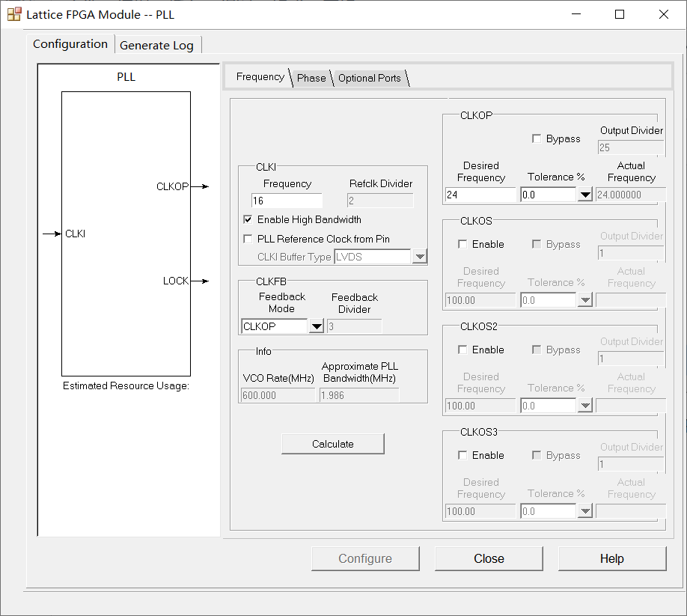Enable the CLKOS3 output
This screenshot has height=616, width=687.
[462, 455]
